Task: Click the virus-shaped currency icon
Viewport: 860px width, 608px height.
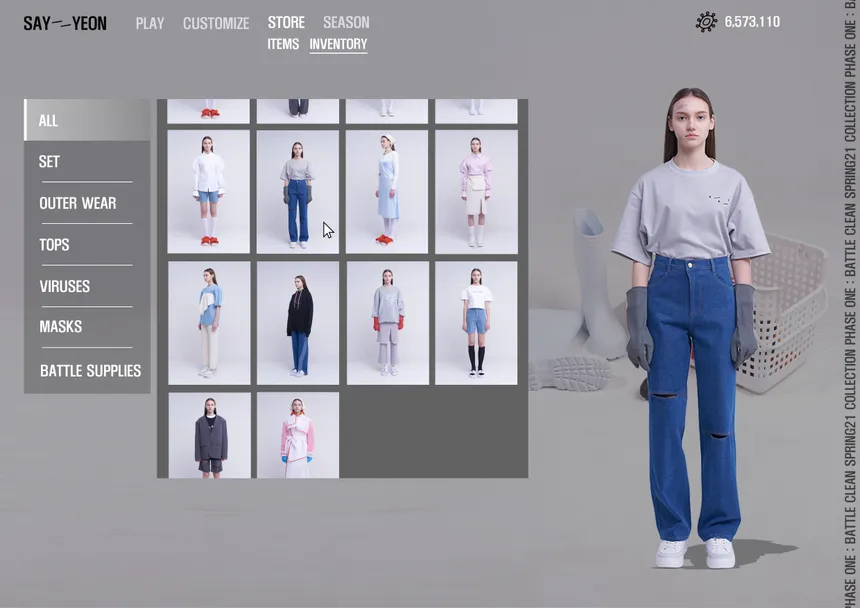Action: tap(706, 22)
